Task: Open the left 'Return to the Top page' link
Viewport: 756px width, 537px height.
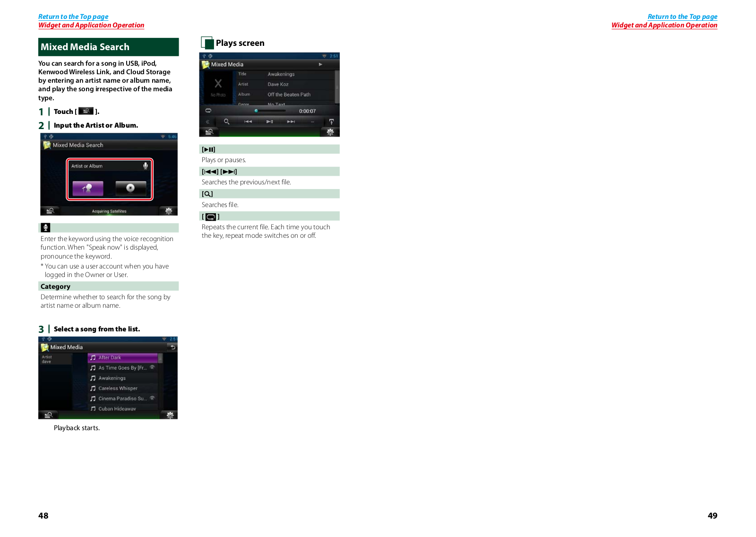Action: click(x=73, y=17)
